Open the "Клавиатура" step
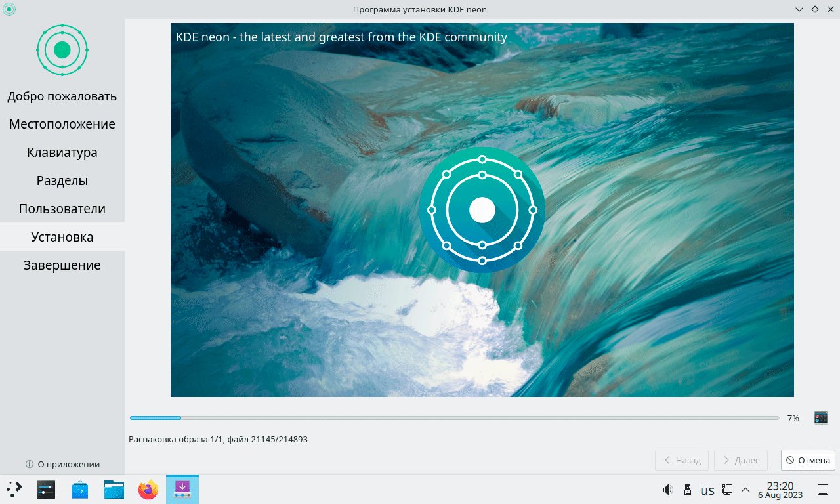The image size is (840, 504). [62, 153]
